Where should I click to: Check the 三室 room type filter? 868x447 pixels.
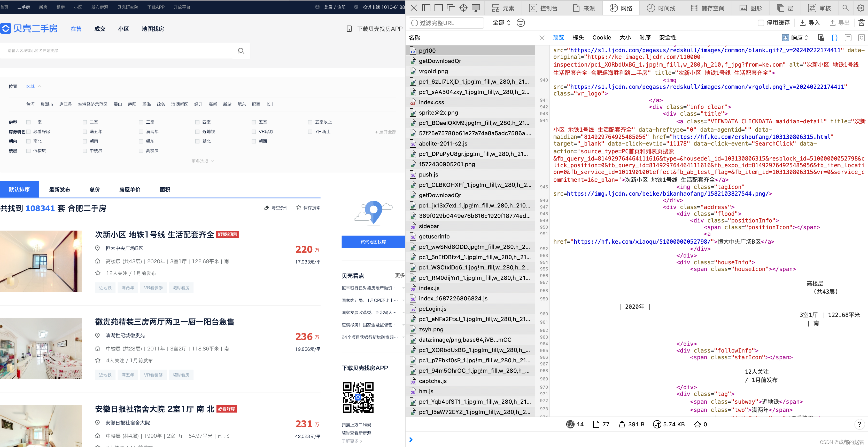[141, 122]
